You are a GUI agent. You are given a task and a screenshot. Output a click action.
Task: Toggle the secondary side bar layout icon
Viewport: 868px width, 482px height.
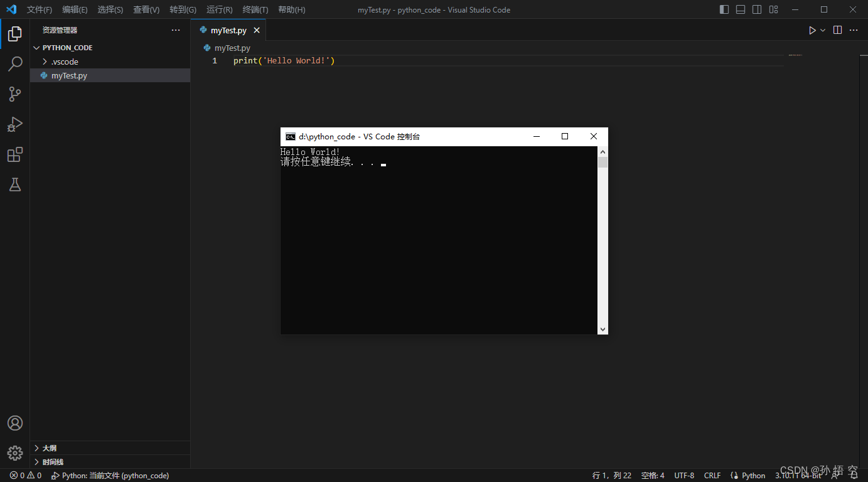(x=757, y=9)
